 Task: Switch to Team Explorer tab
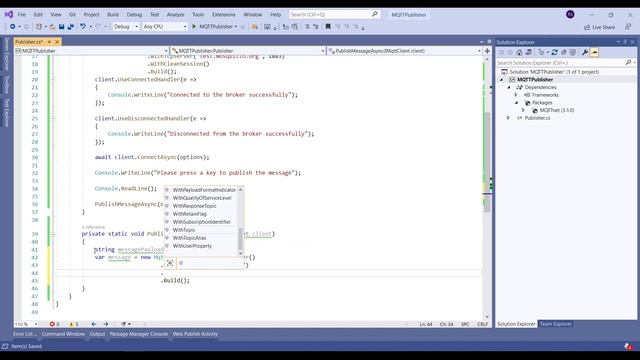coord(556,324)
